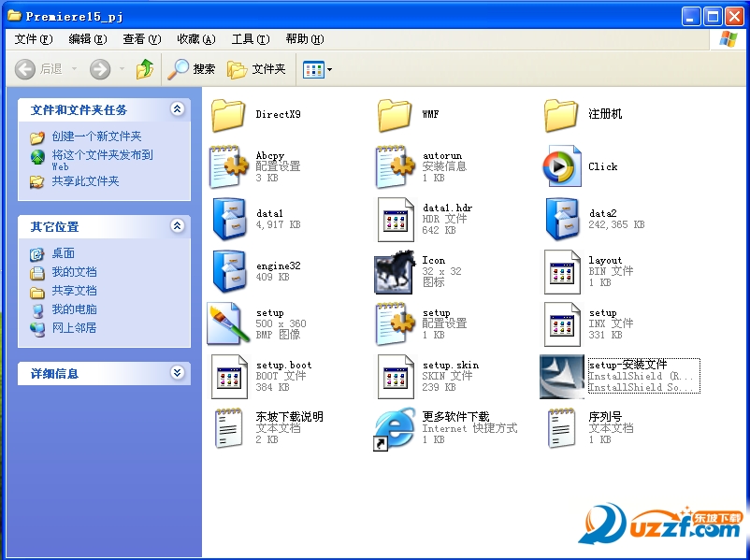Screen dimensions: 750x560
Task: Open the 工具(T) menu
Action: pos(251,39)
